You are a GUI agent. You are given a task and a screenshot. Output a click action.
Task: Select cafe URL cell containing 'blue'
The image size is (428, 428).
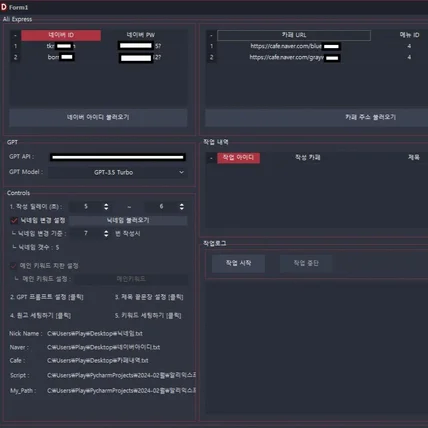point(294,46)
